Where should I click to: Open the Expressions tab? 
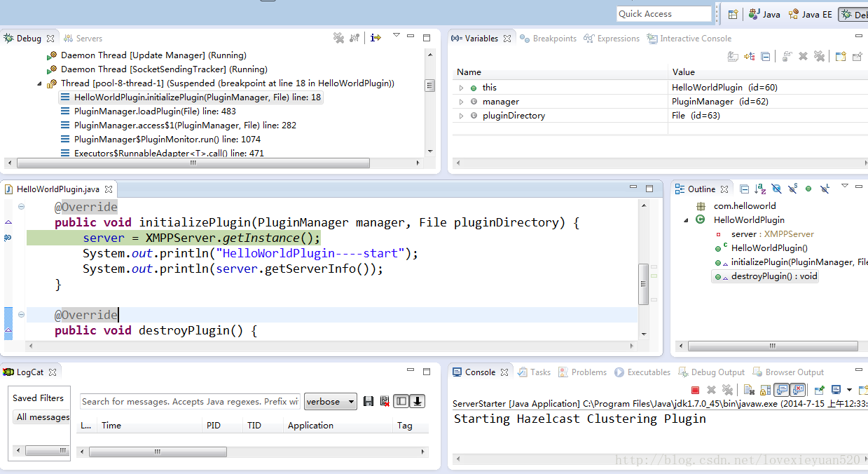click(x=612, y=39)
